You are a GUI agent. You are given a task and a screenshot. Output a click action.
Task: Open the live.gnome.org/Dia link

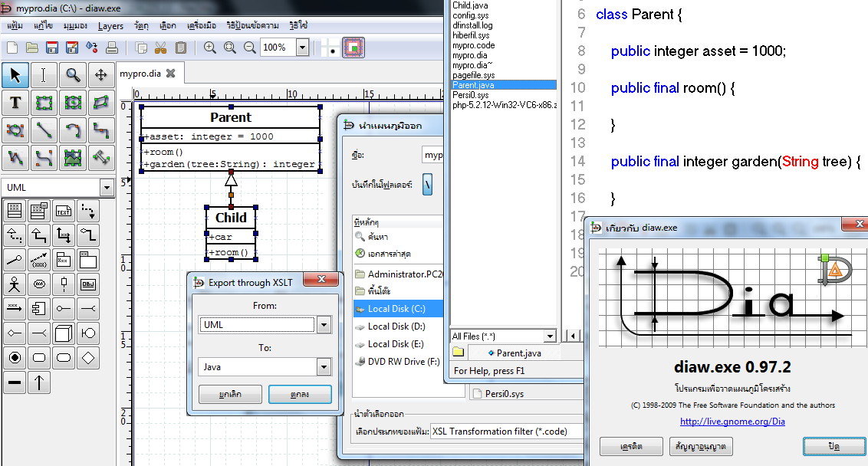(x=732, y=422)
